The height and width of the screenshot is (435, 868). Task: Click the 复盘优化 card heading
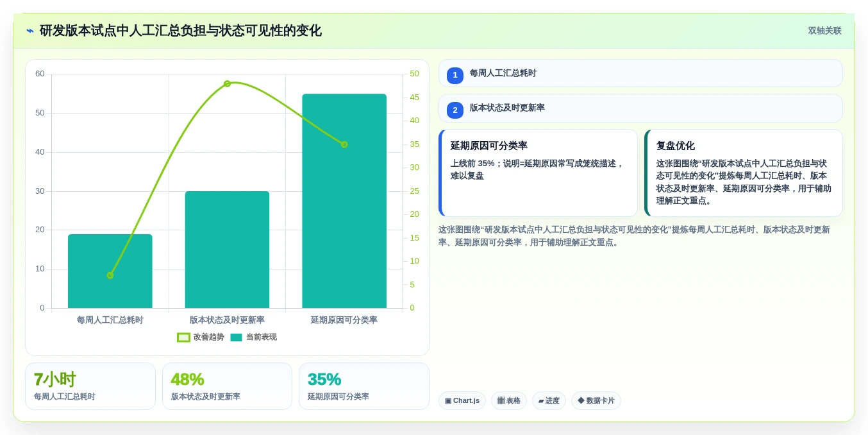click(x=676, y=146)
